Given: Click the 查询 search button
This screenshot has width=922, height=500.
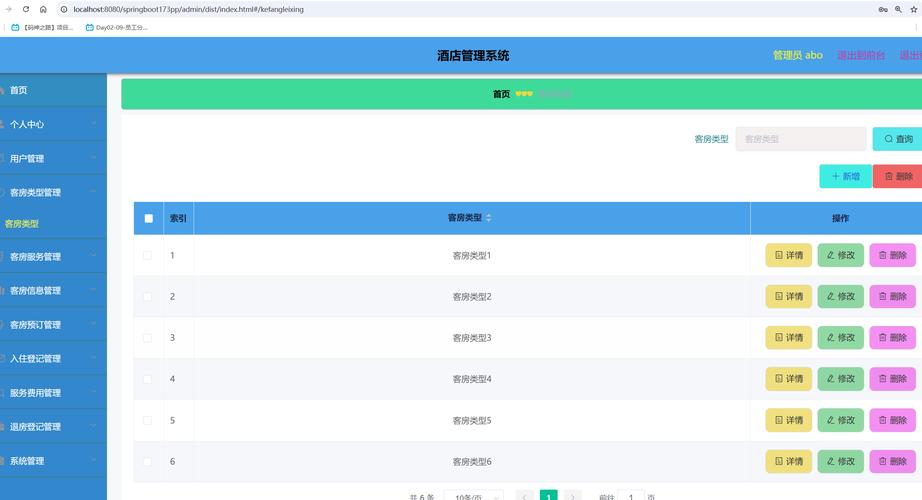Looking at the screenshot, I should tap(897, 139).
